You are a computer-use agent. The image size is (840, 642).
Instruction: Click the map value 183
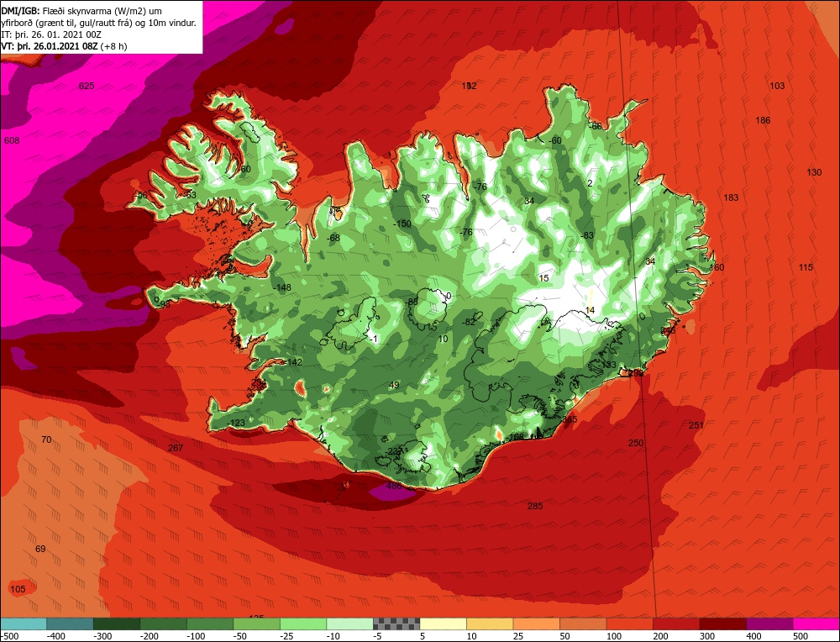(731, 197)
